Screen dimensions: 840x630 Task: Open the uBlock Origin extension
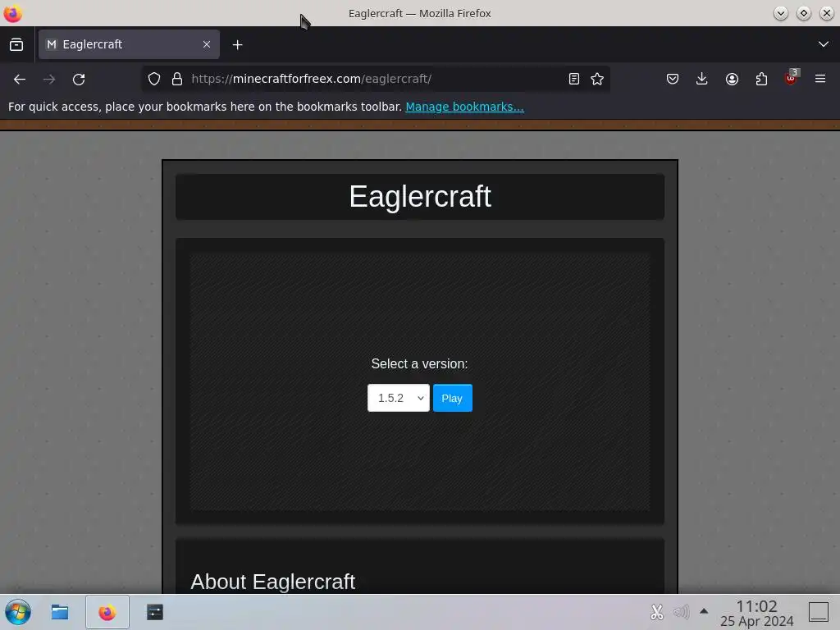point(792,78)
